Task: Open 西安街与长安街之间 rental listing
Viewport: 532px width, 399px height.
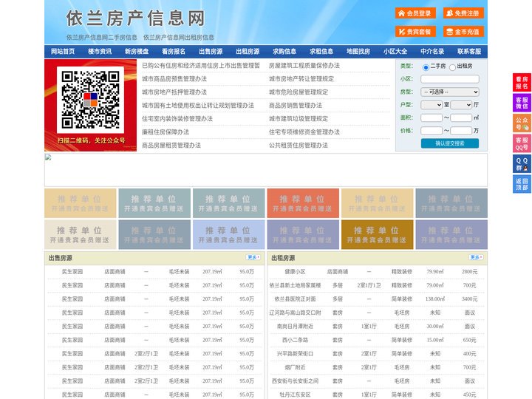Action: click(295, 381)
